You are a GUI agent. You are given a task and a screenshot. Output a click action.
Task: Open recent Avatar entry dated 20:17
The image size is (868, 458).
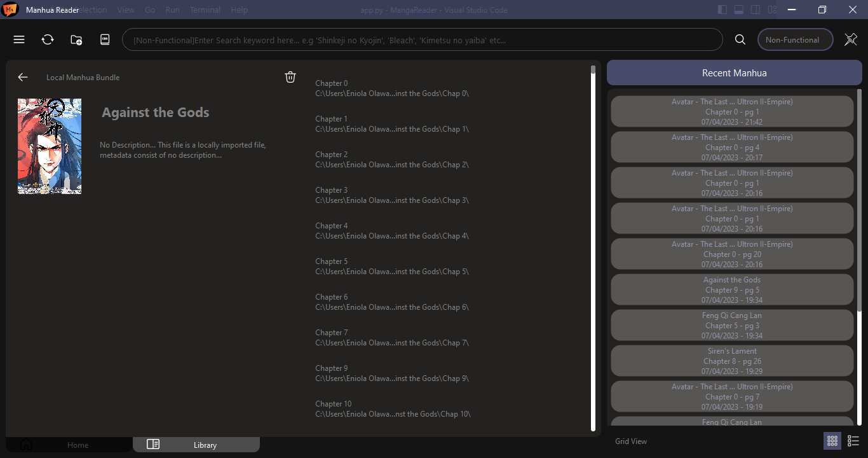click(732, 148)
